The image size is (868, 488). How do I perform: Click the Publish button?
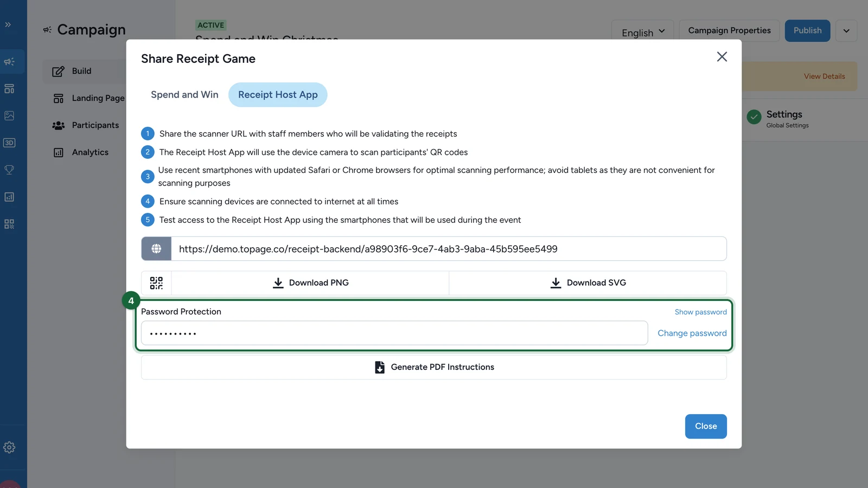[807, 31]
